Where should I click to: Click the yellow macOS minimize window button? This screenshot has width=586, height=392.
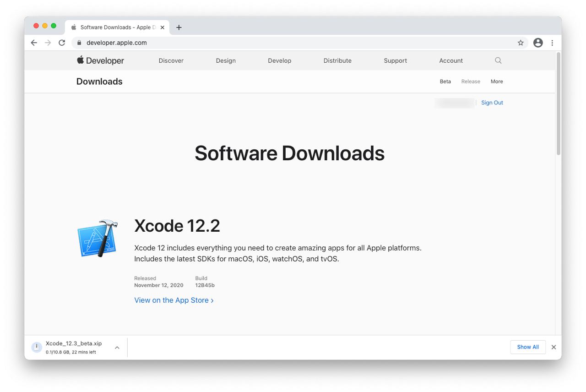pos(45,26)
